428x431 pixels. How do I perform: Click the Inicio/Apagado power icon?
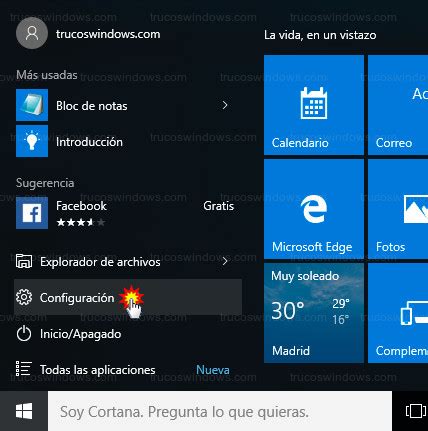coord(24,334)
